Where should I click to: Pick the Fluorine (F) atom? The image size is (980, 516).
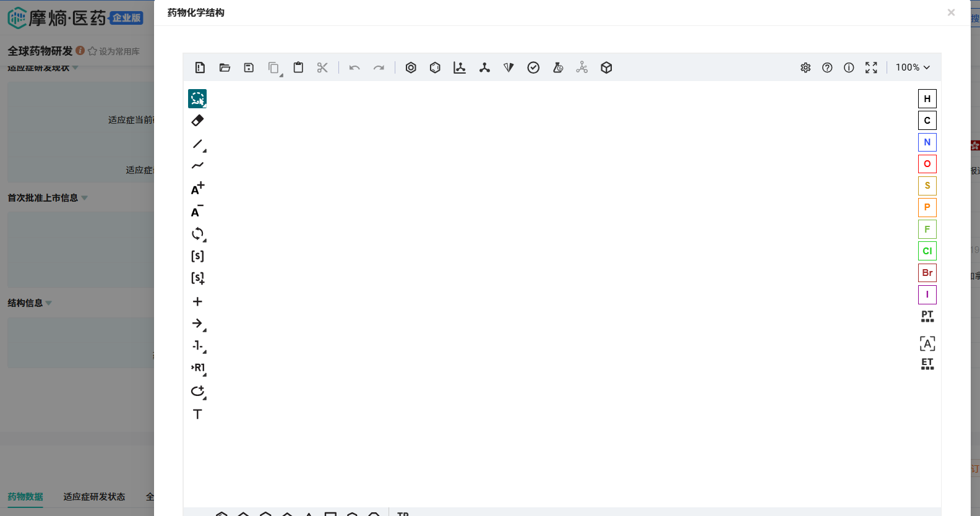pos(927,229)
